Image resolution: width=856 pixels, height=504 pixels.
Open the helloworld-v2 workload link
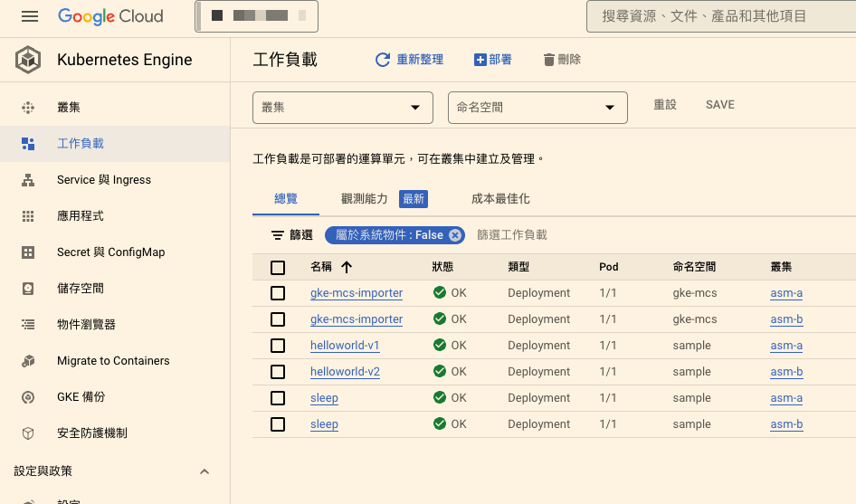[x=345, y=371]
